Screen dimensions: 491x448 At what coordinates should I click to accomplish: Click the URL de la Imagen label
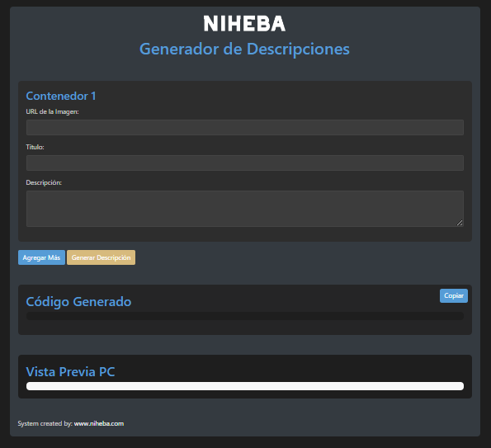(x=52, y=111)
